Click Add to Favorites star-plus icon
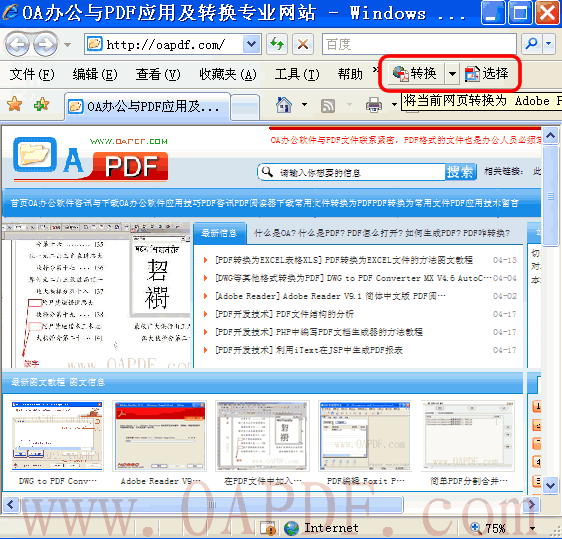This screenshot has width=562, height=539. tap(42, 105)
